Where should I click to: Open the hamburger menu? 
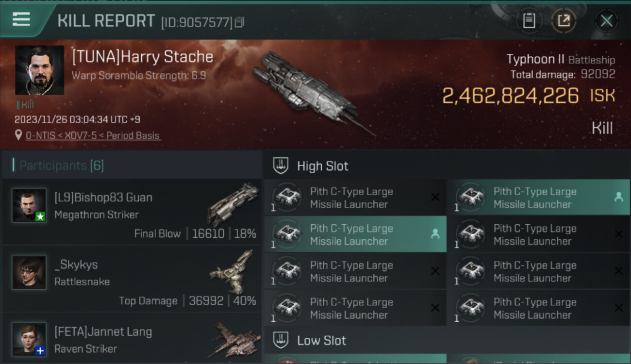pos(21,20)
